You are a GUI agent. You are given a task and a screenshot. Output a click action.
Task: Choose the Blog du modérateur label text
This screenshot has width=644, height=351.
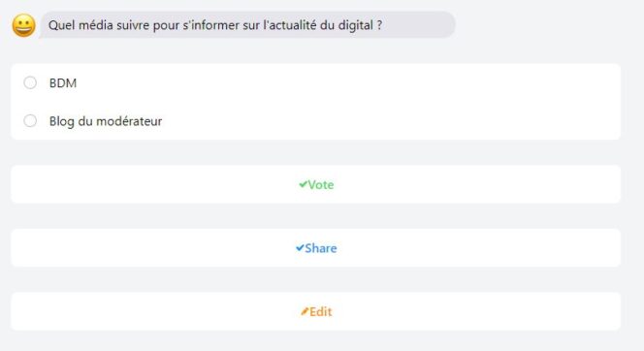[x=106, y=121]
